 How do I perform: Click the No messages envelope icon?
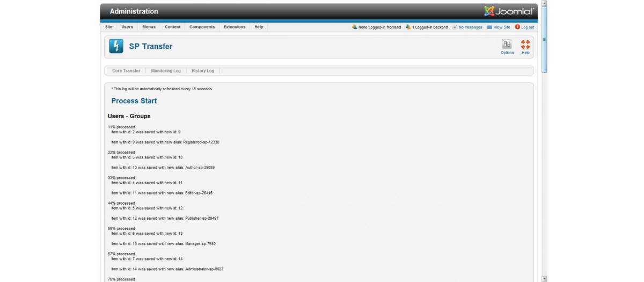click(455, 27)
